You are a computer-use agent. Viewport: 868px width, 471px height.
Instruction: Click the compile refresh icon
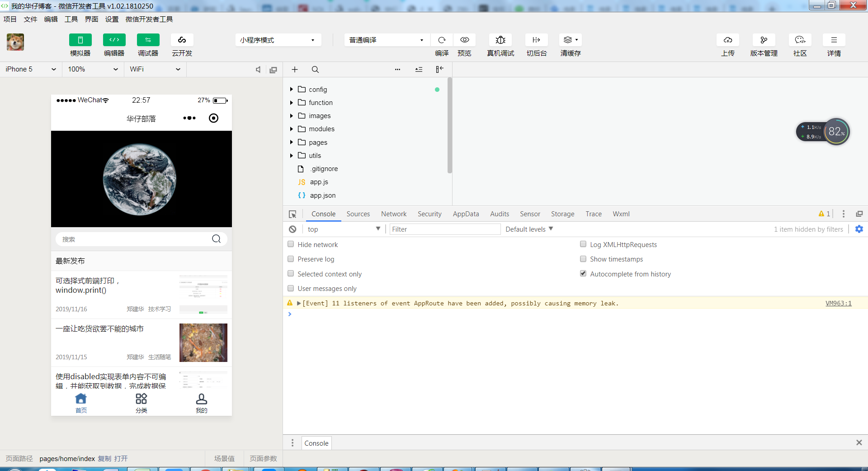pos(442,40)
